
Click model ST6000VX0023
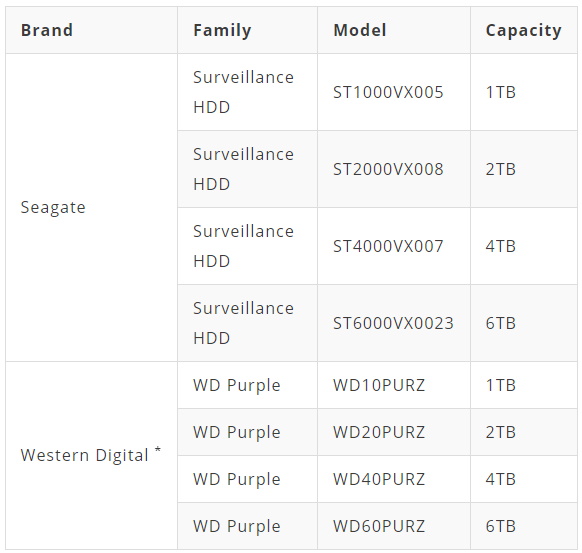coord(393,323)
